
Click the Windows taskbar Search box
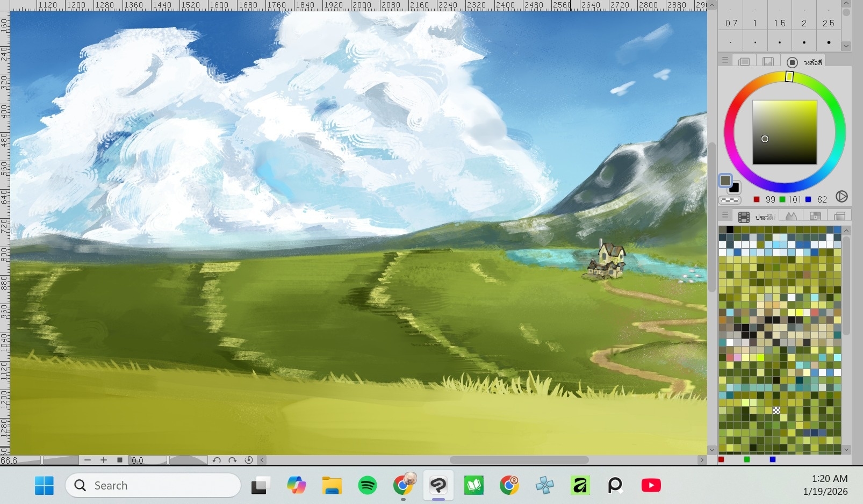(153, 486)
